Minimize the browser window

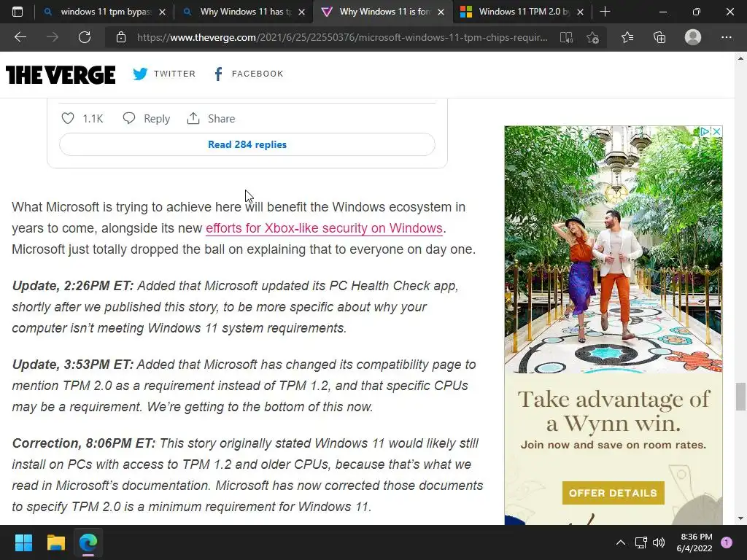coord(662,12)
